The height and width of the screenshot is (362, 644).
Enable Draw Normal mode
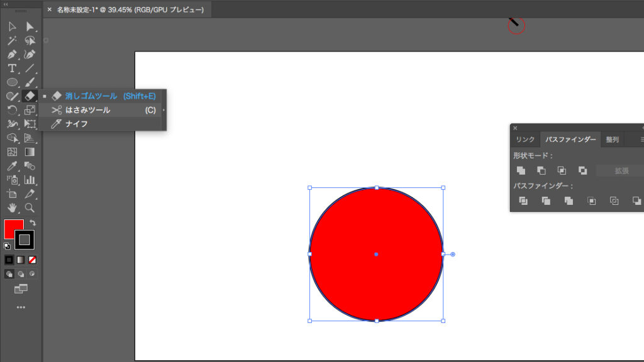tap(9, 274)
